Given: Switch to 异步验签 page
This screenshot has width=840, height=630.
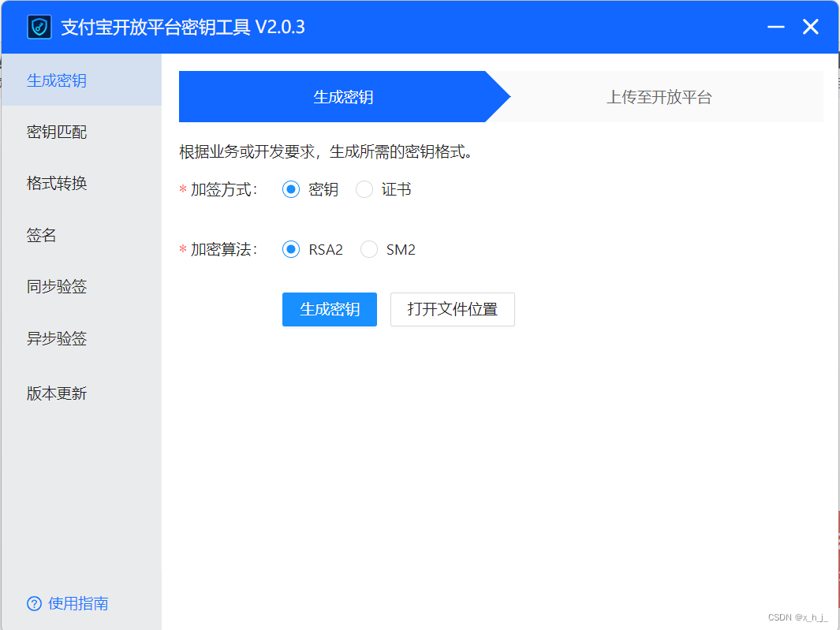Looking at the screenshot, I should tap(81, 338).
